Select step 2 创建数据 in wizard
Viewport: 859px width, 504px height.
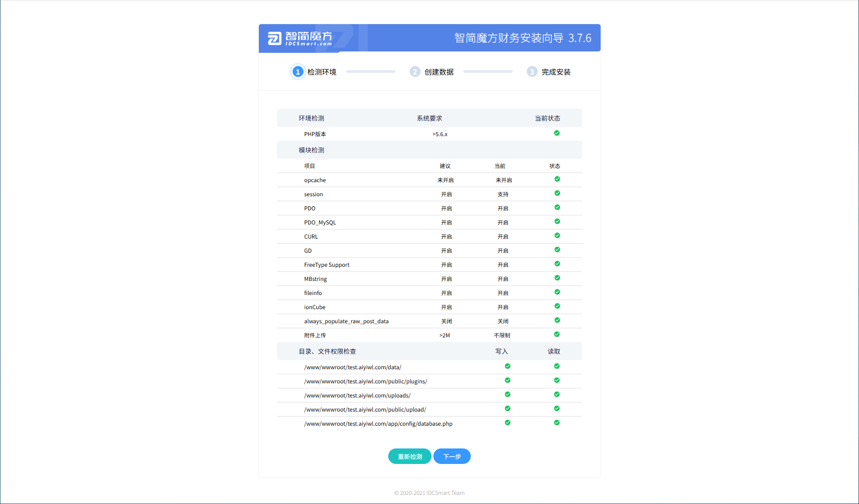(432, 72)
